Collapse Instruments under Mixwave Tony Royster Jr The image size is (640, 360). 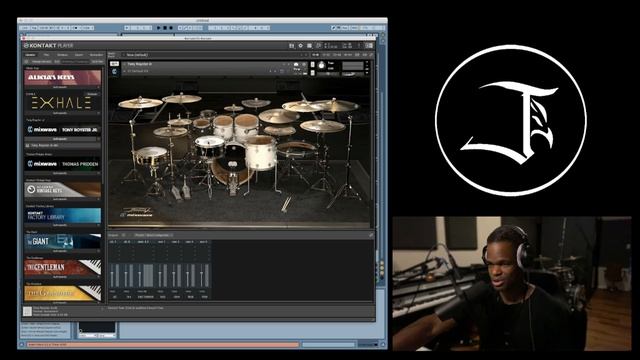[61, 139]
